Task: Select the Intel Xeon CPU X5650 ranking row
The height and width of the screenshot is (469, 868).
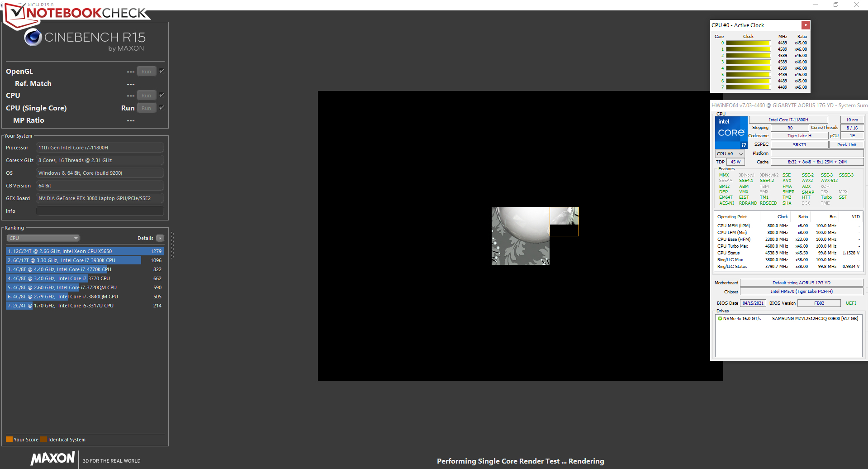Action: 85,251
